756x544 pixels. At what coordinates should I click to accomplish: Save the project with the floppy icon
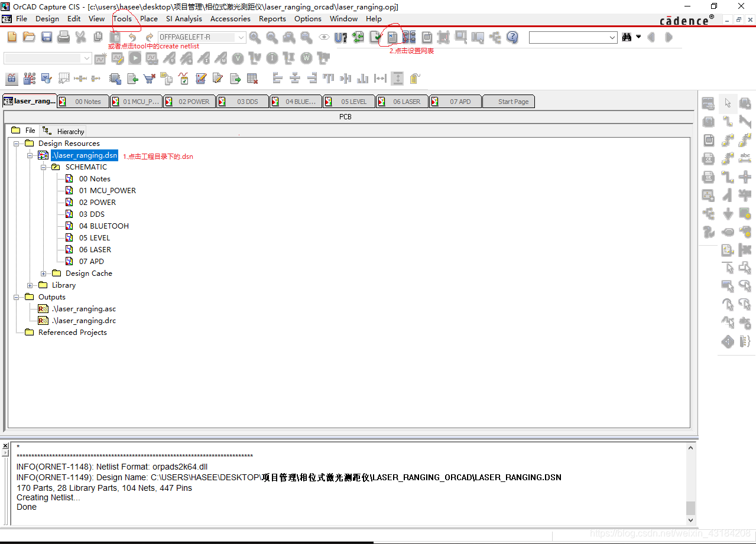(x=46, y=37)
